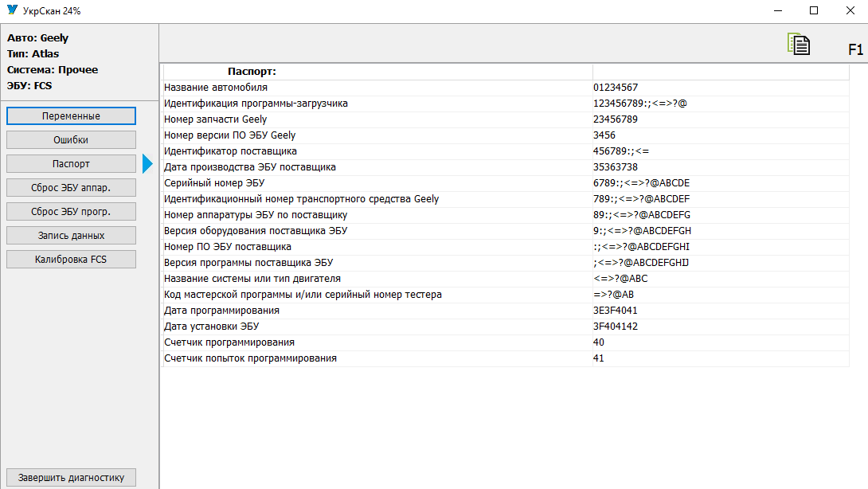Click value 6789:;<=>?@ABCDE
This screenshot has width=868, height=489.
[642, 182]
